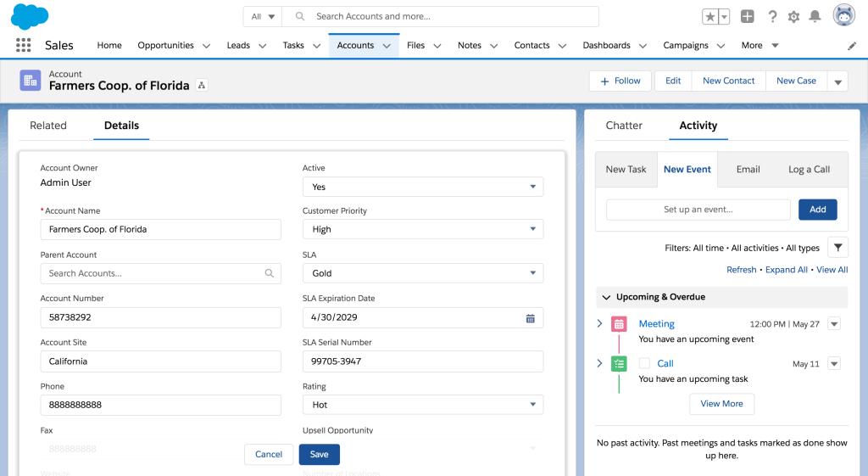Open the Setup gear icon
This screenshot has height=476, width=868.
point(793,17)
